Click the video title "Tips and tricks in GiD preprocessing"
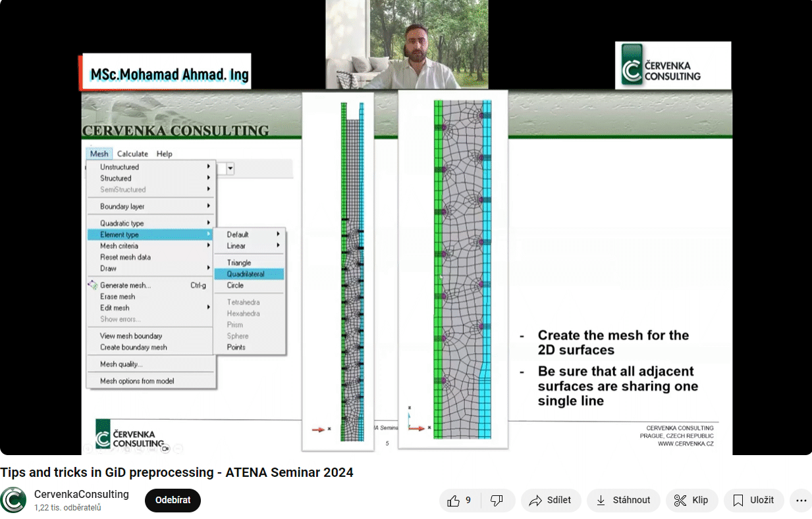The image size is (812, 519). click(176, 472)
